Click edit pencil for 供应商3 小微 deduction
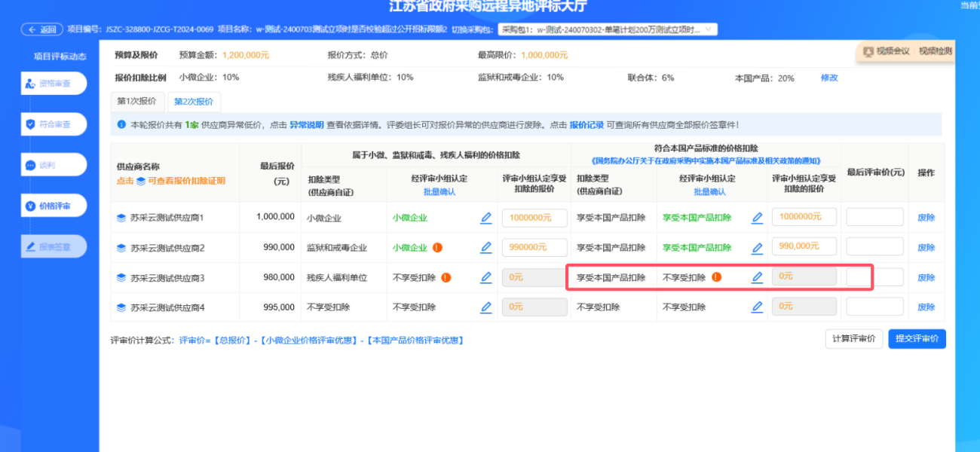Screen dimensions: 980x452 [486, 277]
